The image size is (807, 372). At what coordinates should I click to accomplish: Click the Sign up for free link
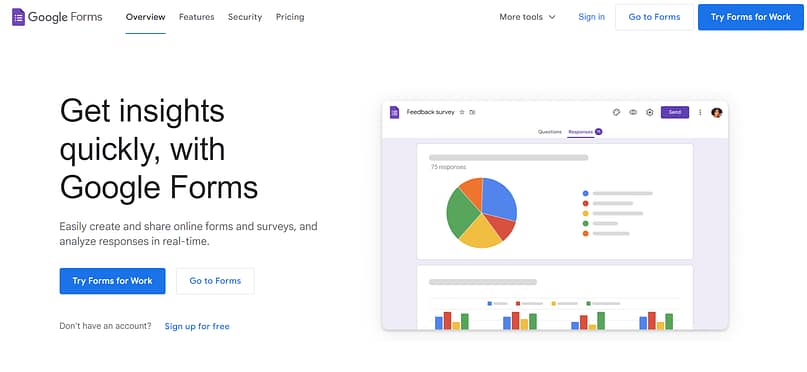click(197, 326)
